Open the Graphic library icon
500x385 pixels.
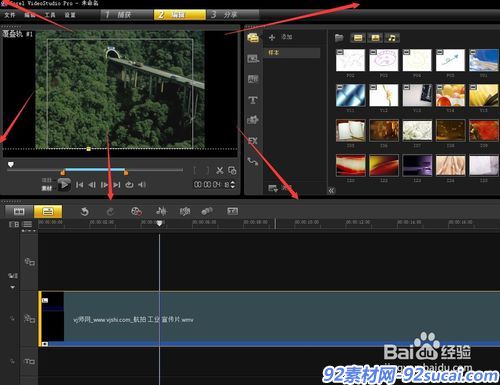pos(253,120)
